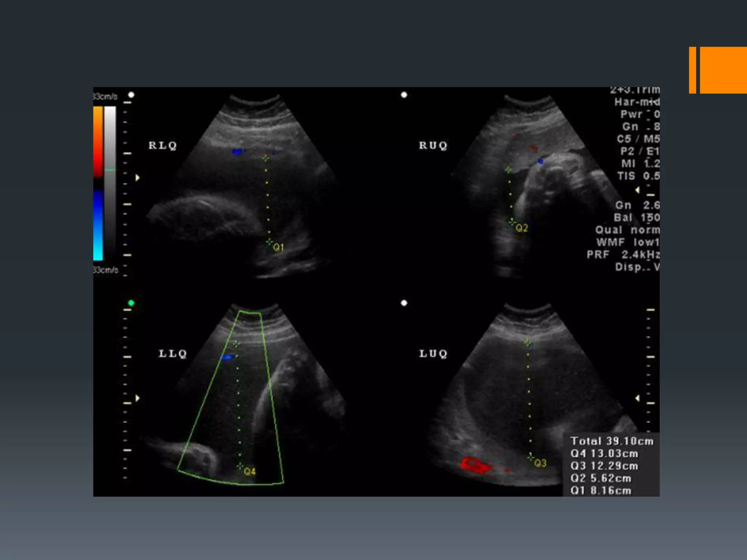
Task: Click the RUQ quadrant label
Action: 433,145
